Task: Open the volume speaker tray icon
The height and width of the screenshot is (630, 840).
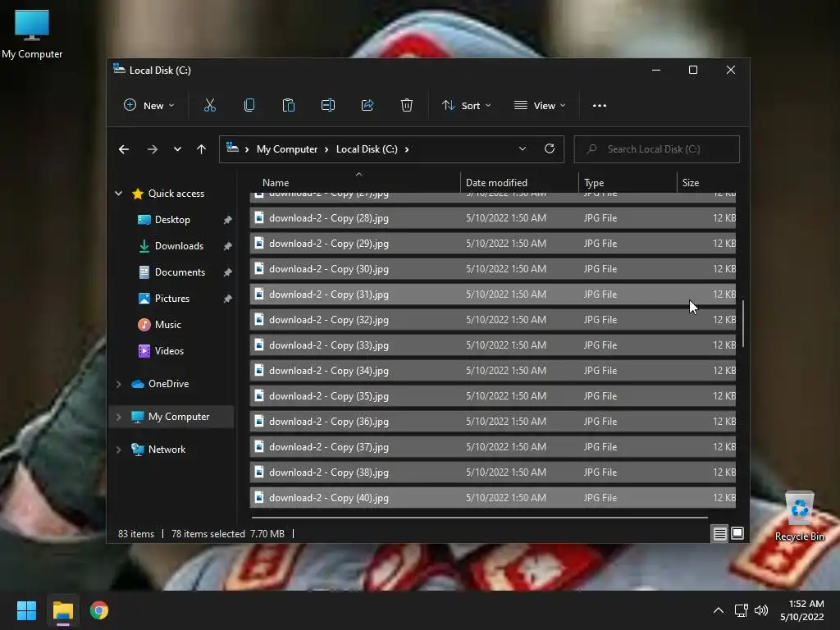Action: 761,610
